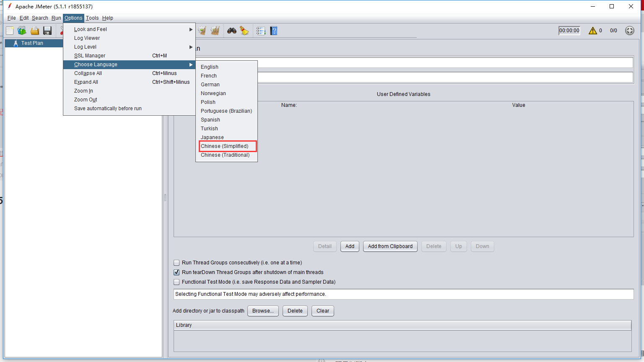Viewport: 644px width, 362px height.
Task: Select Chinese (Simplified) language
Action: click(226, 146)
